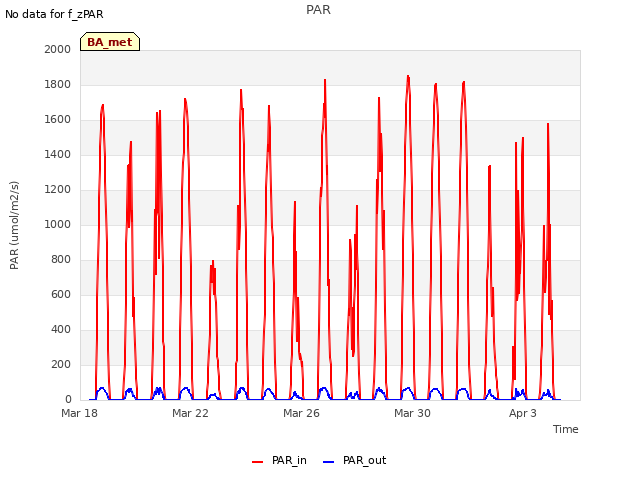640x480 pixels.
Task: Click the red PAR_in legend swatch
Action: click(258, 462)
